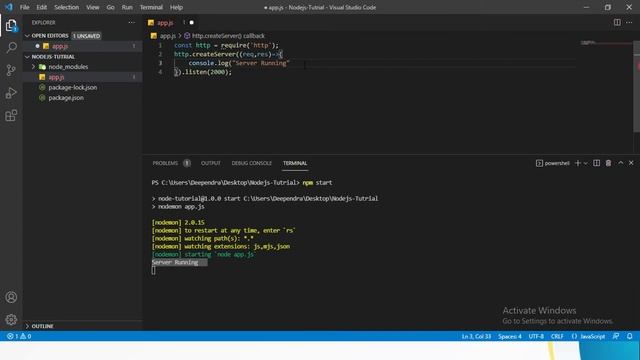The width and height of the screenshot is (640, 360).
Task: Expand the node_modules folder
Action: pyautogui.click(x=68, y=67)
